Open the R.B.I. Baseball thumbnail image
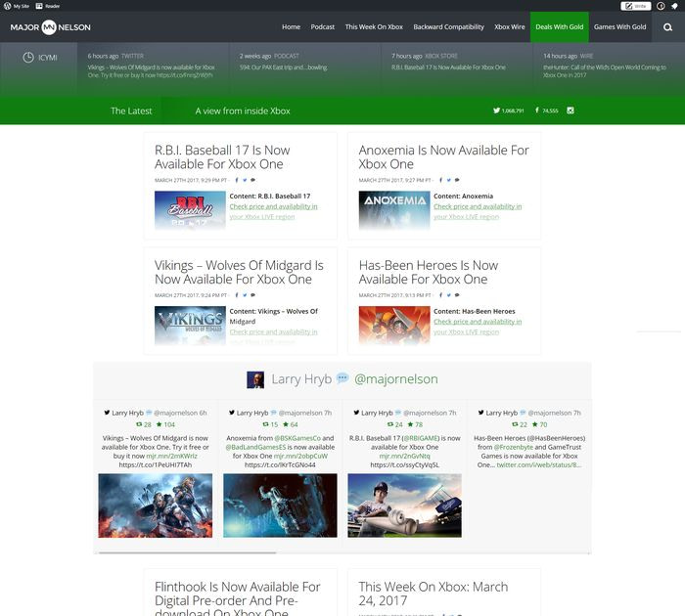This screenshot has height=616, width=685. click(x=190, y=210)
